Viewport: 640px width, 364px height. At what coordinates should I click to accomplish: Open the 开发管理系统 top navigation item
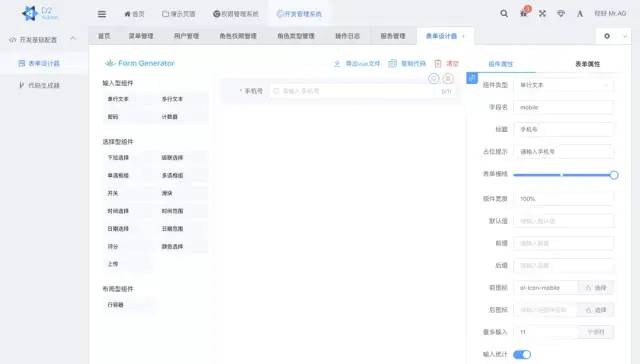click(299, 14)
